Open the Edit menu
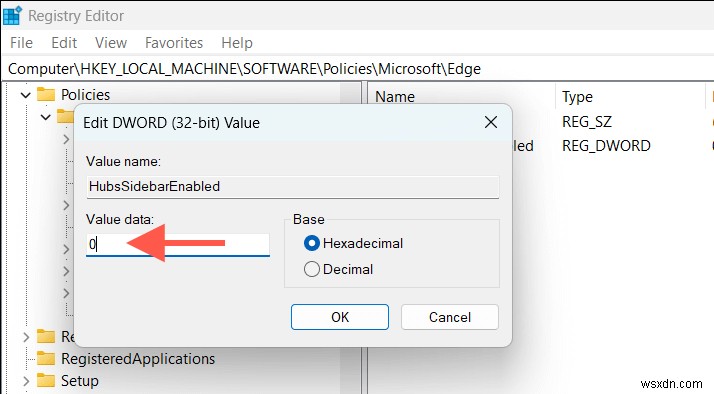Image resolution: width=714 pixels, height=394 pixels. pos(64,43)
